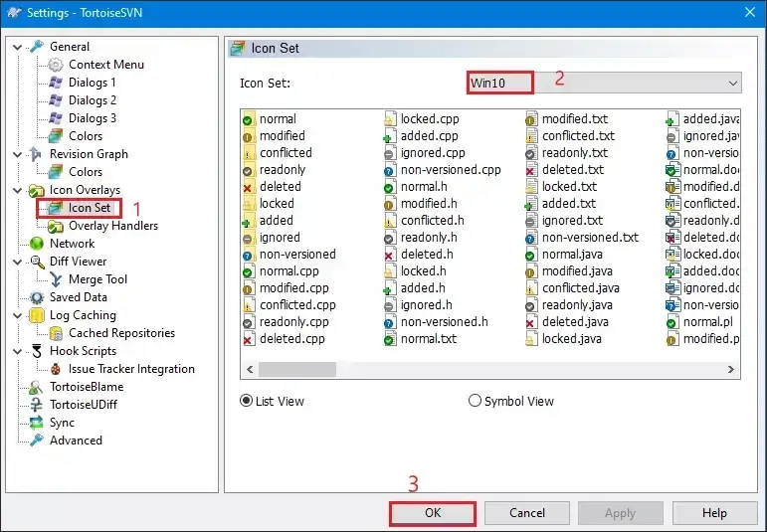The width and height of the screenshot is (767, 532).
Task: Click the Context Menu gear icon
Action: point(56,65)
